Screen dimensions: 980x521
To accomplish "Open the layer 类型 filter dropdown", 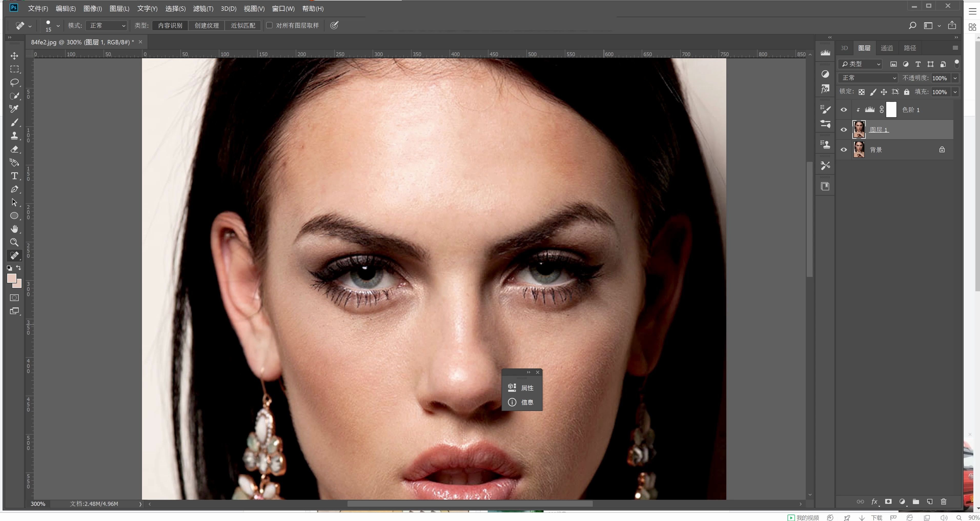I will pos(861,64).
